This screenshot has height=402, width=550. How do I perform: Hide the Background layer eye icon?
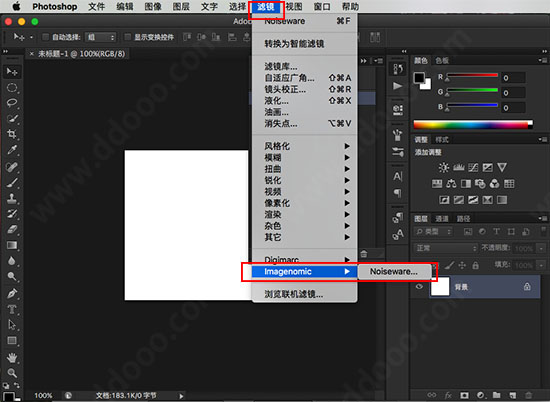[x=419, y=287]
